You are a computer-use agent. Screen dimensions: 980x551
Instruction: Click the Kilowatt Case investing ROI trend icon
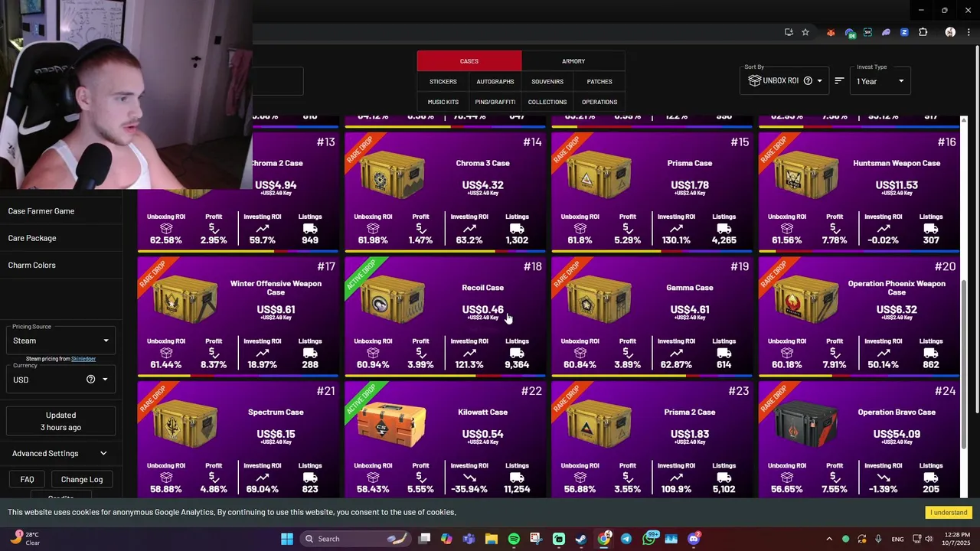pos(469,478)
